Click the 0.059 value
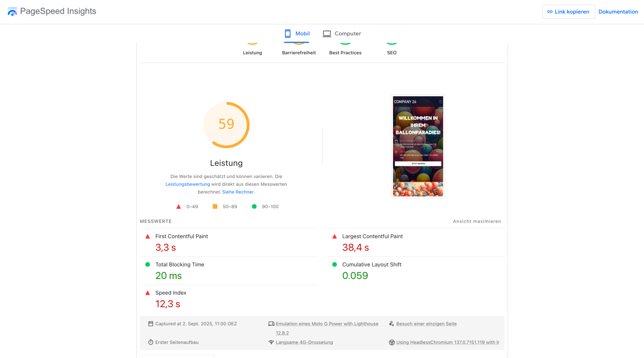 point(355,276)
